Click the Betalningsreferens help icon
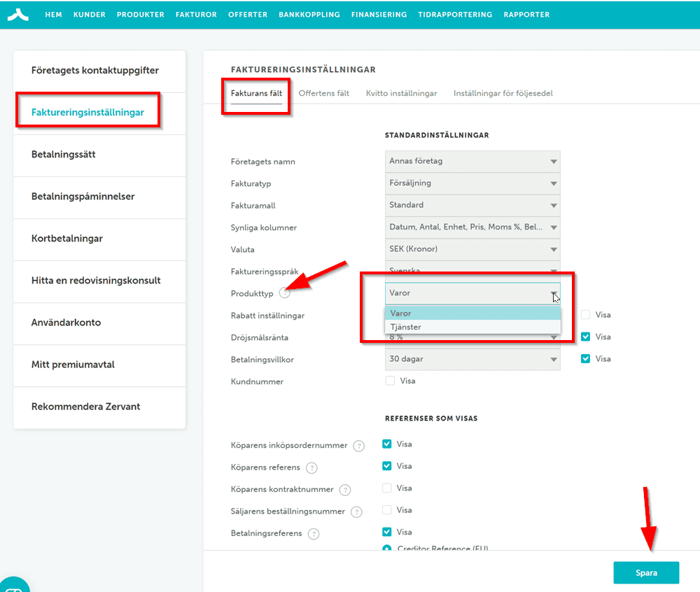Viewport: 700px width, 592px height. pyautogui.click(x=314, y=534)
